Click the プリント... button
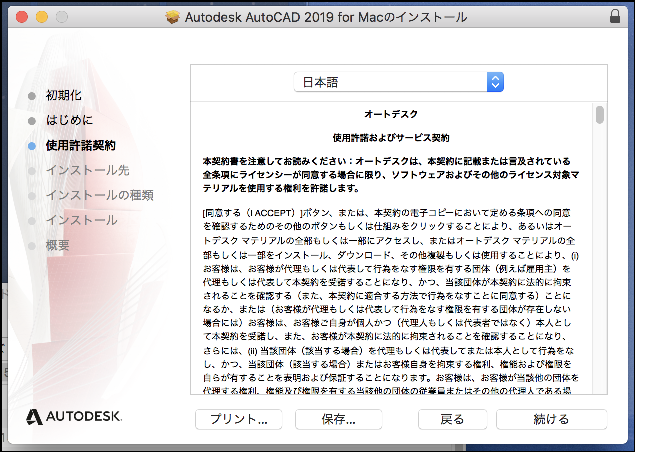This screenshot has height=472, width=645. click(x=239, y=419)
